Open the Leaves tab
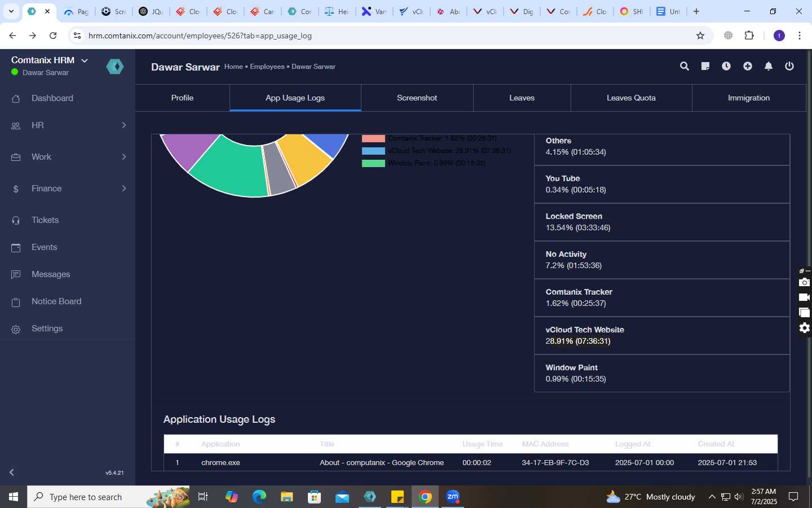812x508 pixels. click(x=522, y=98)
